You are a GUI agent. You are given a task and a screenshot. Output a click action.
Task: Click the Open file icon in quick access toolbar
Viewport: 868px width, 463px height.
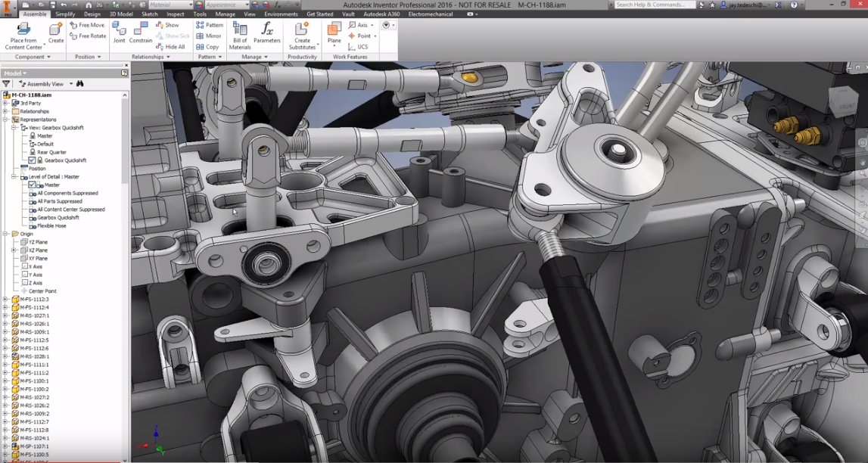[42, 5]
